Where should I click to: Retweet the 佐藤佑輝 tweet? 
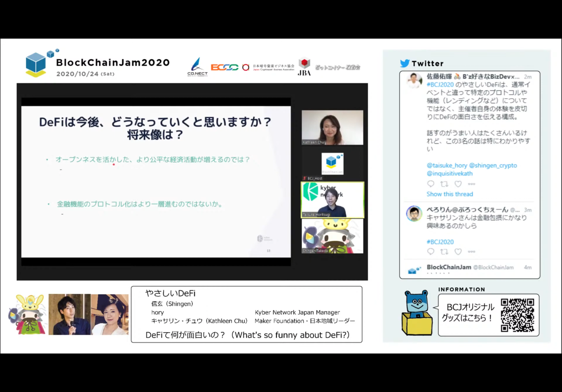[x=444, y=184]
